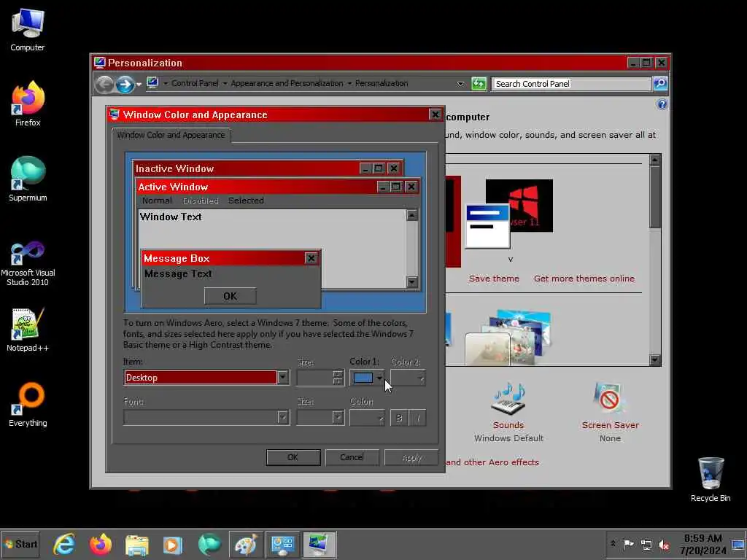
Task: Open the Computer desktop icon
Action: [x=28, y=29]
